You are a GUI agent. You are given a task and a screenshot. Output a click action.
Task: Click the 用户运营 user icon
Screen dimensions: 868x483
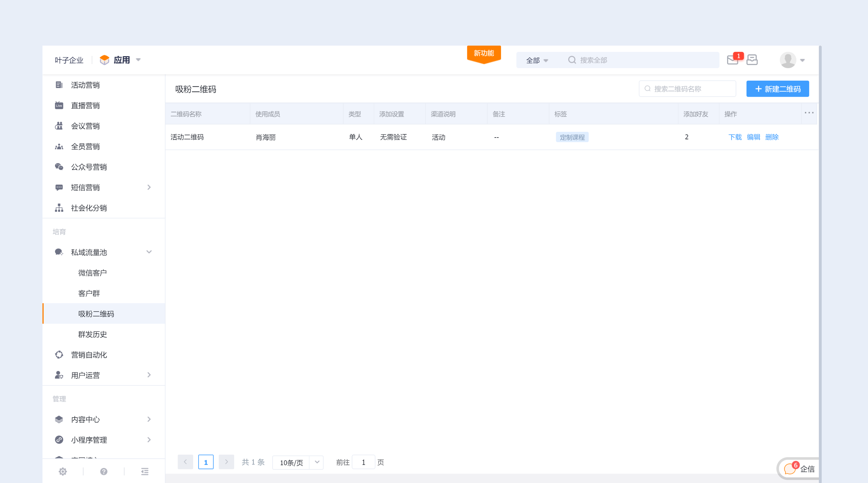click(x=59, y=375)
